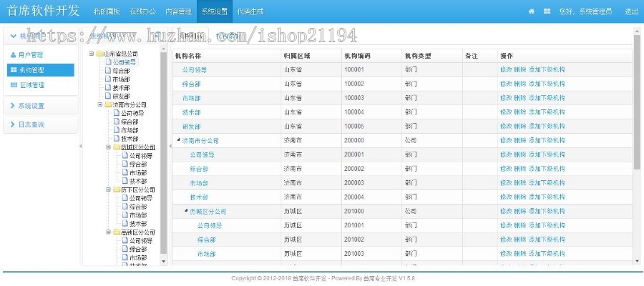Viewport: 644px width, 286px height.
Task: Expand the 系统设置 sidebar section
Action: pos(40,105)
